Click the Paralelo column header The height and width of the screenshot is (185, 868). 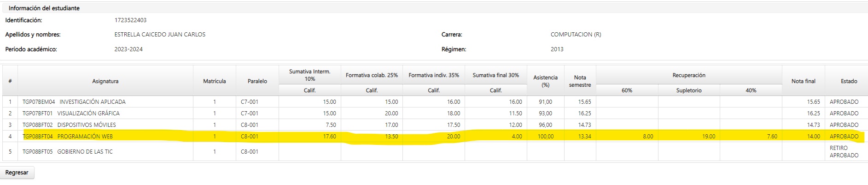click(x=257, y=81)
